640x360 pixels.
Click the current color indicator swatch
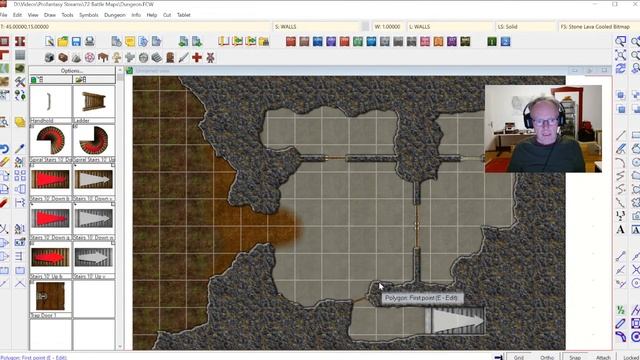(365, 27)
